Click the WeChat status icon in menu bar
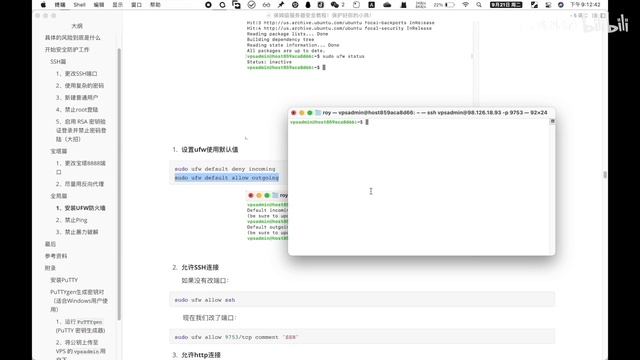 point(335,5)
